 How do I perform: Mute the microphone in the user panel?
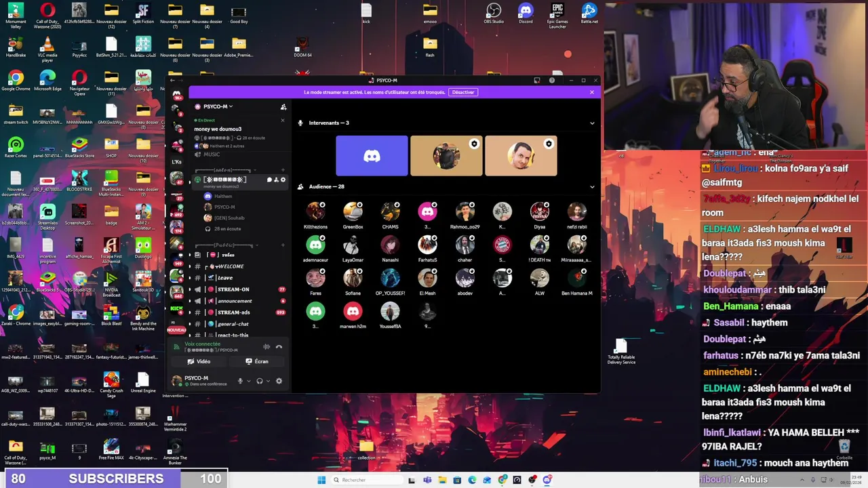(x=239, y=381)
